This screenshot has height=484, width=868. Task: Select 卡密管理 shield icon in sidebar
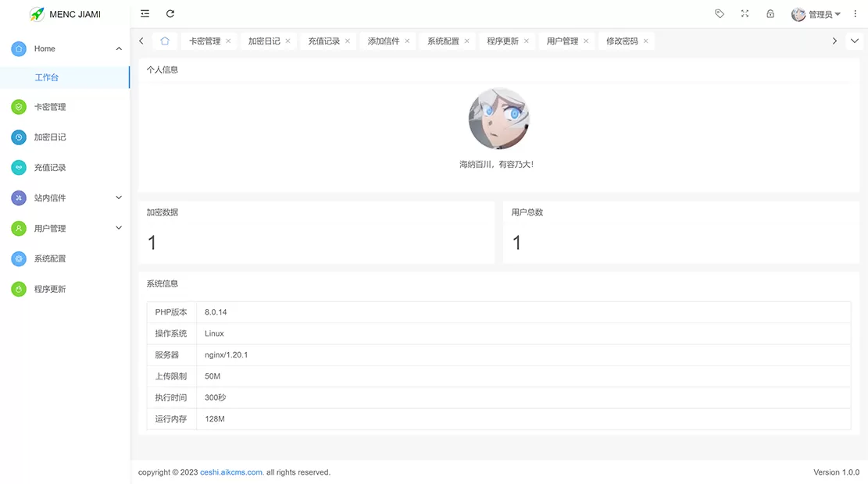tap(19, 106)
